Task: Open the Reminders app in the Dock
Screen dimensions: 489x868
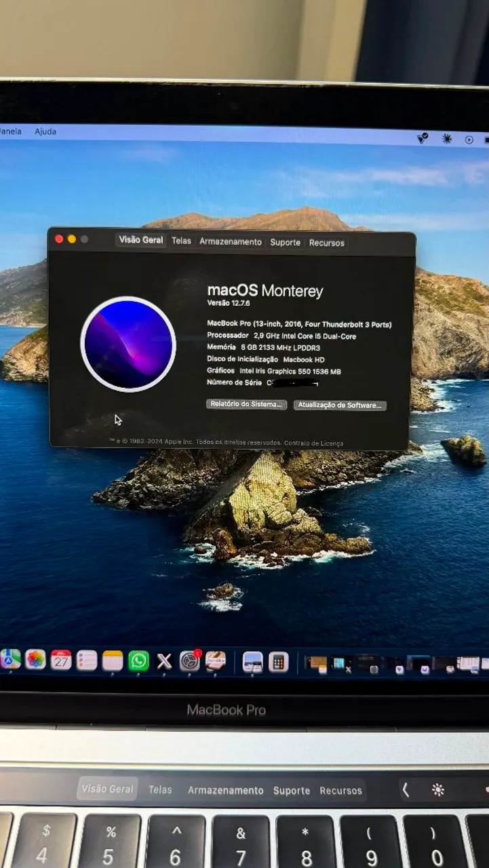Action: tap(87, 660)
